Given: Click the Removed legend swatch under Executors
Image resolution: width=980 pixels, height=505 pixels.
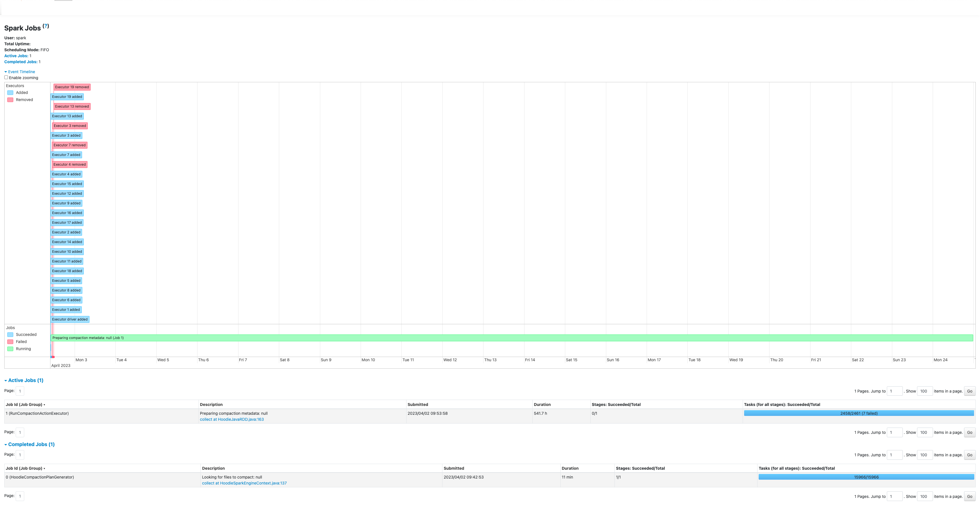Looking at the screenshot, I should point(10,100).
